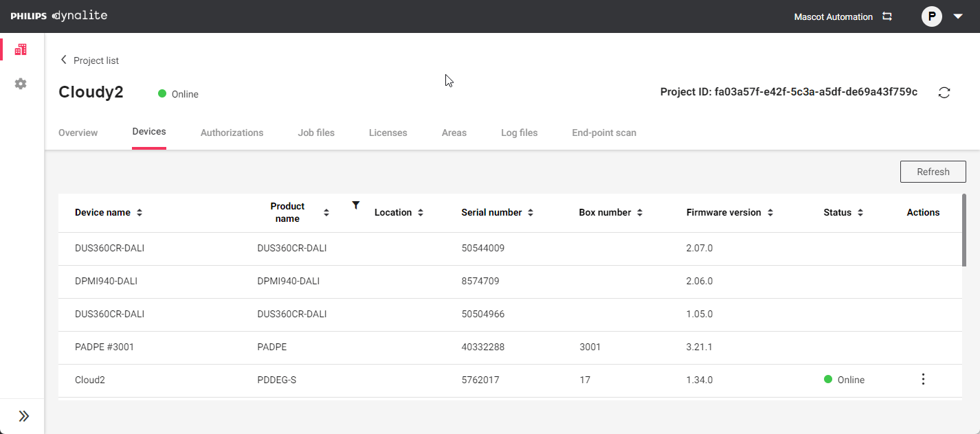
Task: Sort table by Status column
Action: (x=860, y=213)
